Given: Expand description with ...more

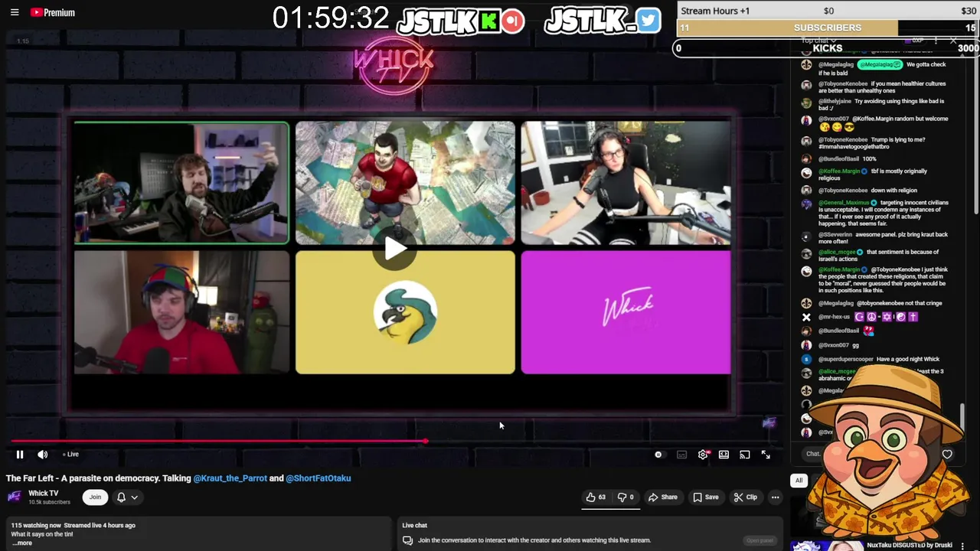Looking at the screenshot, I should tap(22, 543).
